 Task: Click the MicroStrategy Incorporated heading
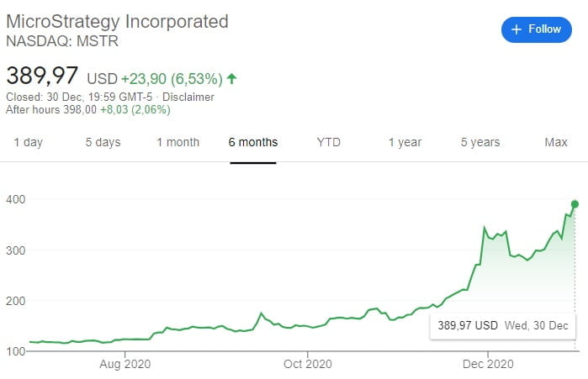coord(117,21)
